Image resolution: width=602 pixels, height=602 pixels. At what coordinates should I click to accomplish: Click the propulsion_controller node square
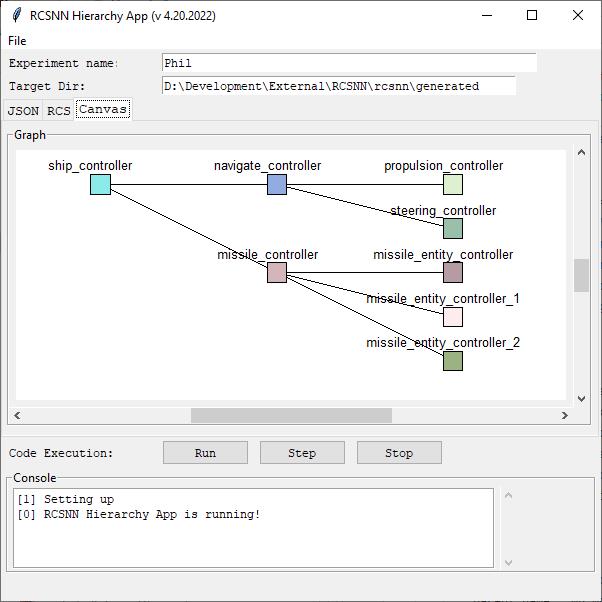tap(453, 184)
